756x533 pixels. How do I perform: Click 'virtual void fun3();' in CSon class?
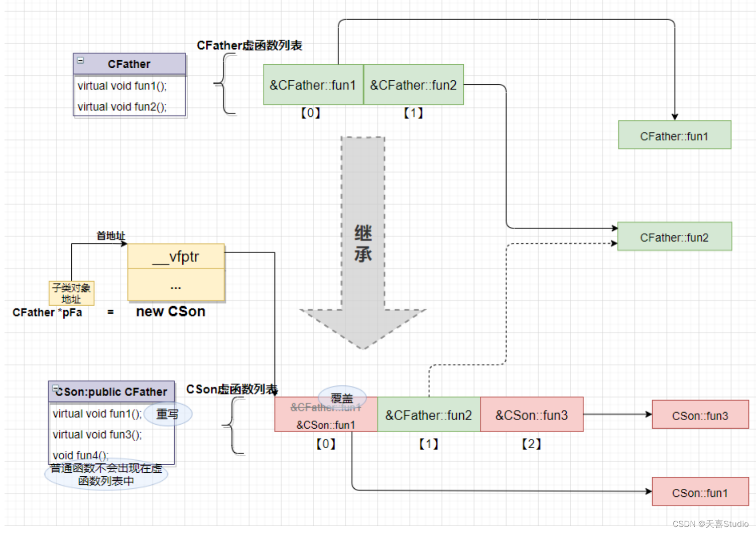click(97, 435)
